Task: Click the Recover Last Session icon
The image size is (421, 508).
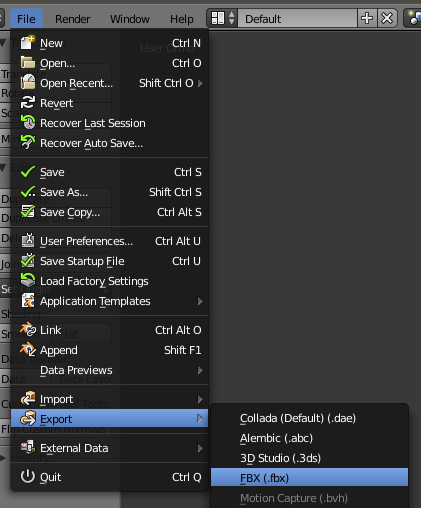Action: click(x=28, y=122)
